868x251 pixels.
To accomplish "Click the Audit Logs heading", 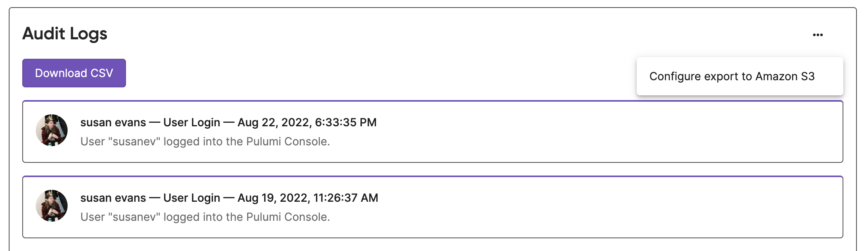I will point(65,34).
